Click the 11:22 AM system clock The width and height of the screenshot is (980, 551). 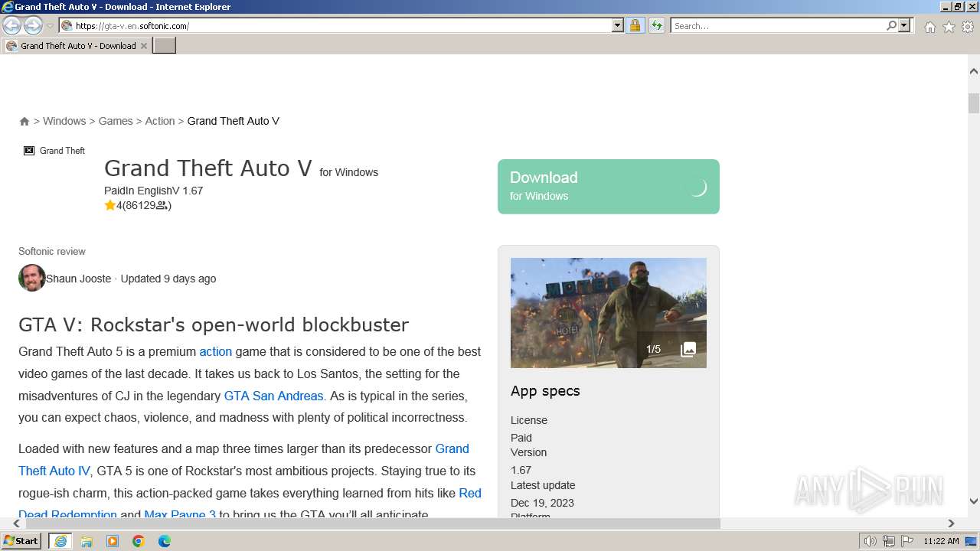pyautogui.click(x=941, y=541)
